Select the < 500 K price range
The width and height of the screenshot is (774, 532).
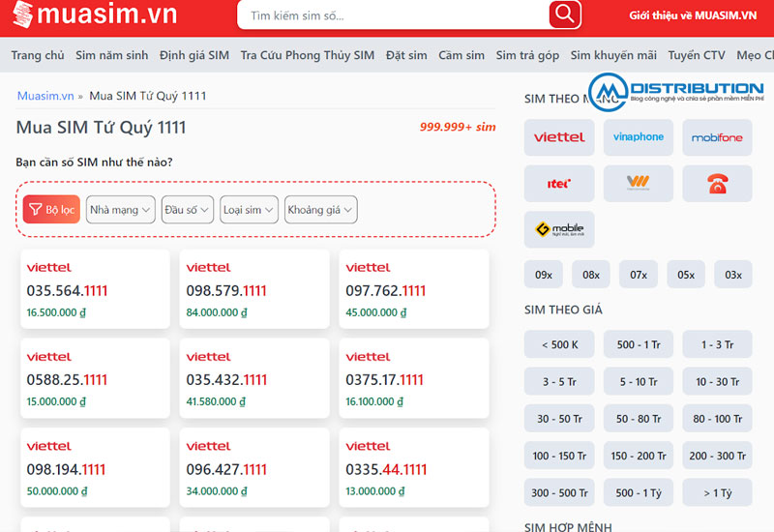[559, 344]
